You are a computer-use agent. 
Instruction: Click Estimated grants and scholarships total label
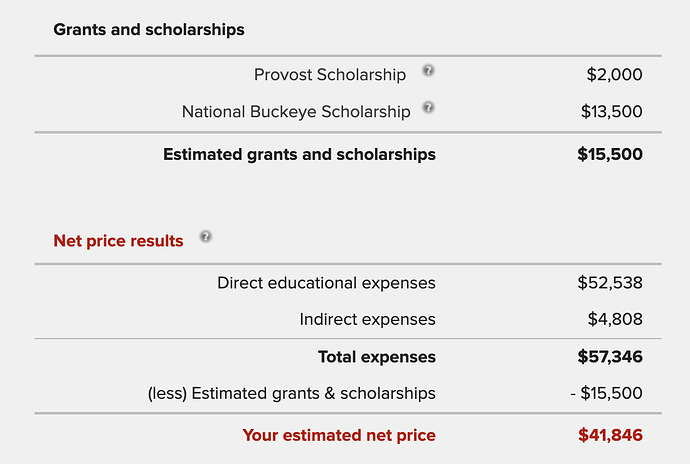[299, 155]
